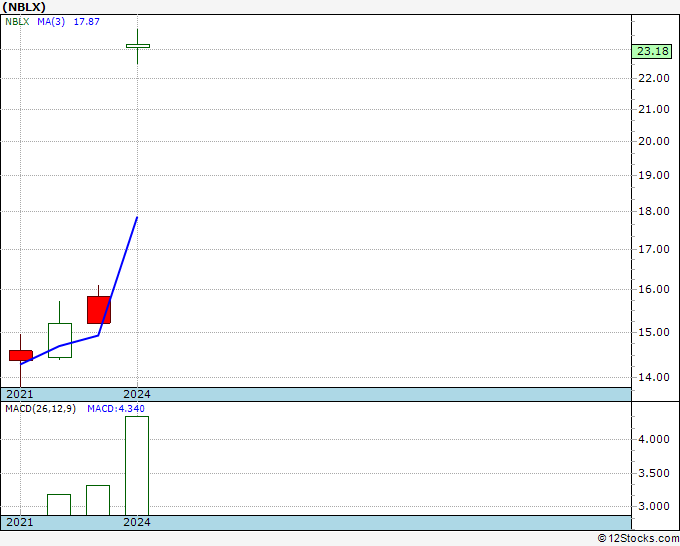Click the hollow green candlestick near 15.00
The height and width of the screenshot is (546, 680).
[60, 340]
